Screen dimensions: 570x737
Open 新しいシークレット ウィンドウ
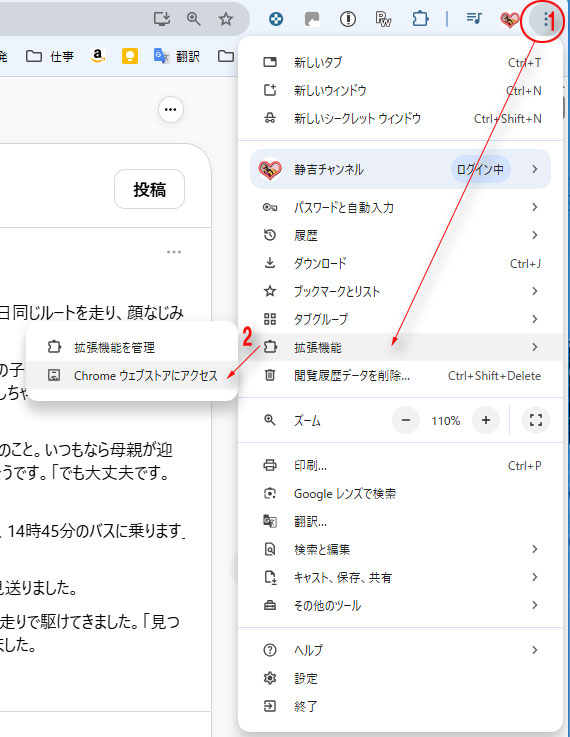(400, 118)
